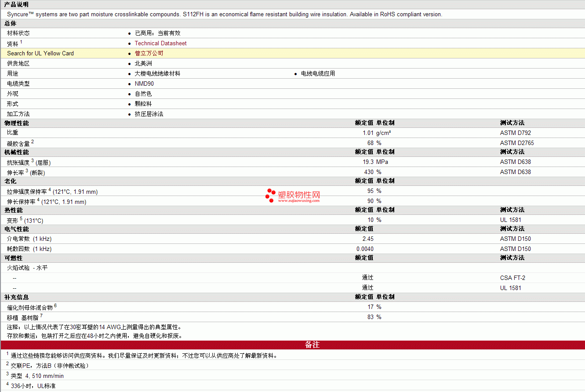This screenshot has height=392, width=585.
Task: Click the 总体 section header
Action: coord(11,23)
